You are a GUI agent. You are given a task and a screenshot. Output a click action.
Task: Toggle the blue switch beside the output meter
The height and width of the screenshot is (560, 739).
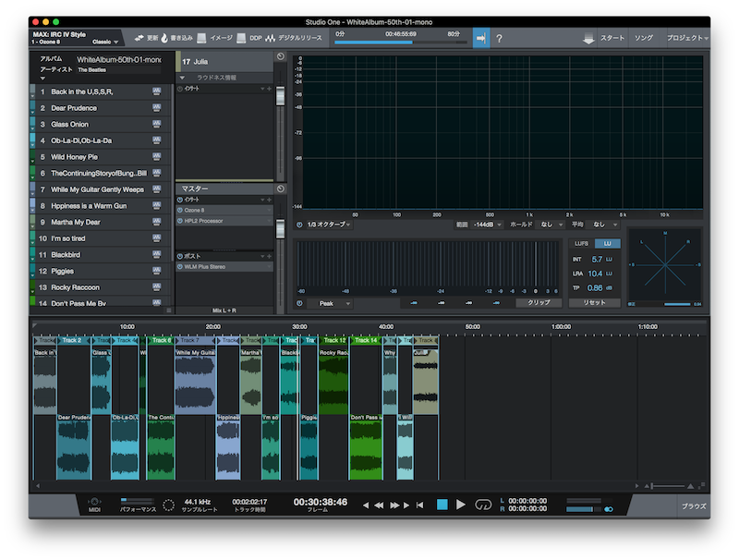click(609, 509)
